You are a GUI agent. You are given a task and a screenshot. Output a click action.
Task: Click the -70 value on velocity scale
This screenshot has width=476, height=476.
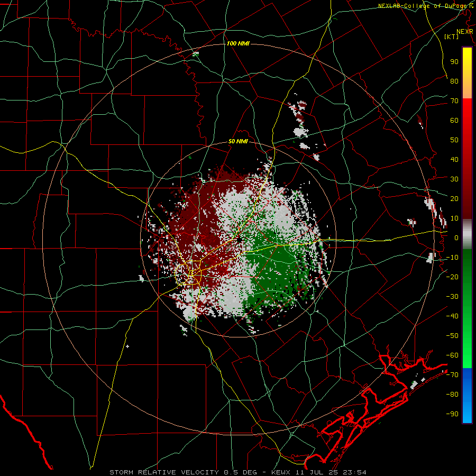[452, 375]
